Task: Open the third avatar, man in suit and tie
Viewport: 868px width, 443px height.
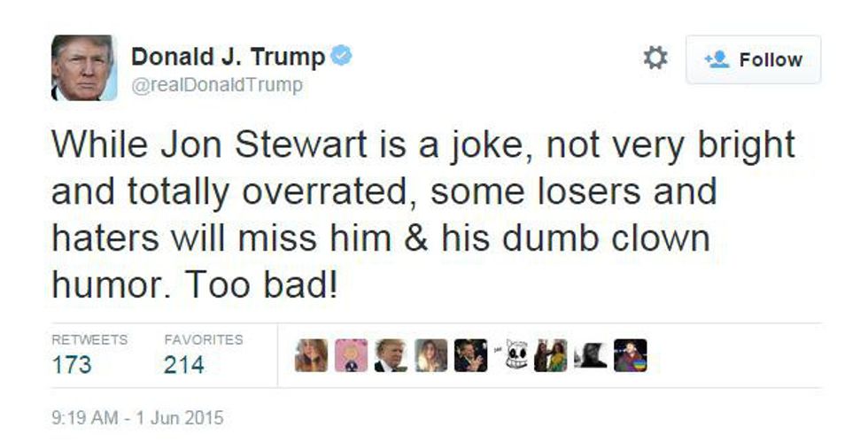Action: pyautogui.click(x=391, y=355)
